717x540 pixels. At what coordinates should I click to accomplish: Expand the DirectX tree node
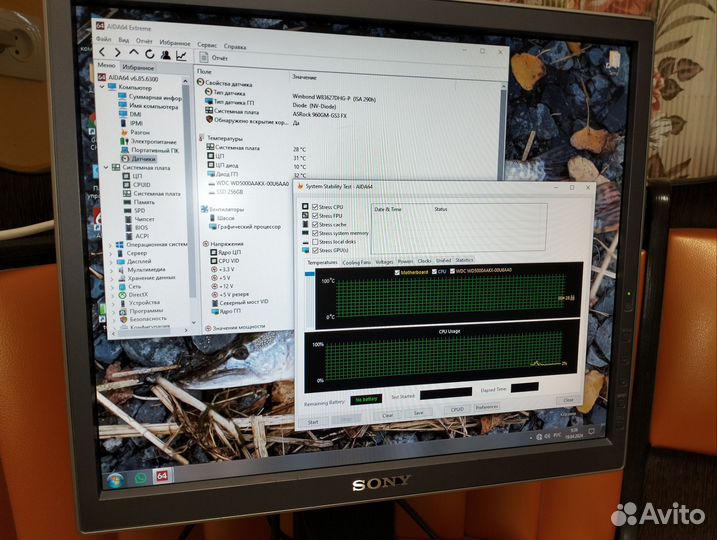[x=112, y=295]
